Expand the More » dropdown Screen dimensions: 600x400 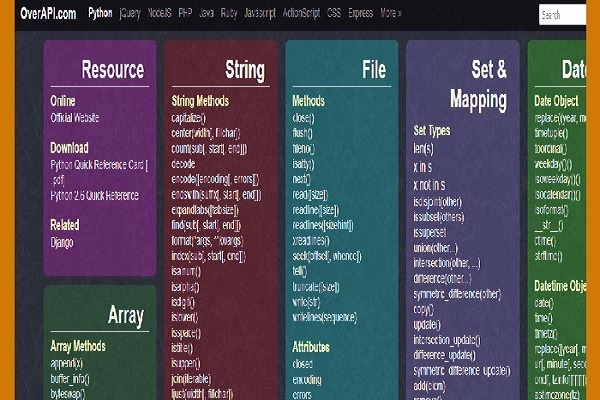pyautogui.click(x=391, y=13)
